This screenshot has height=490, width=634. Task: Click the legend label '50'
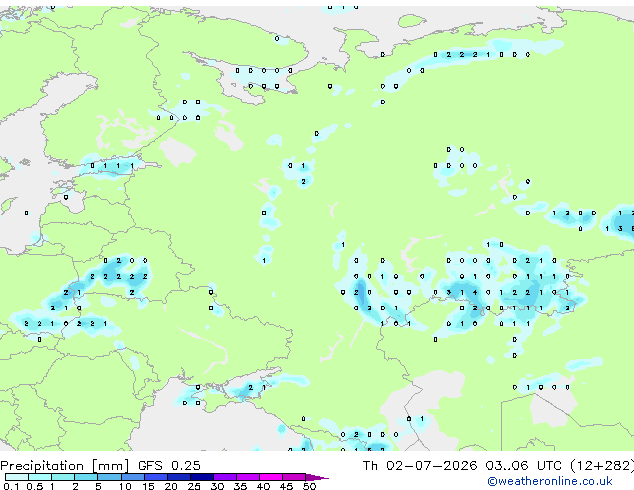310,486
